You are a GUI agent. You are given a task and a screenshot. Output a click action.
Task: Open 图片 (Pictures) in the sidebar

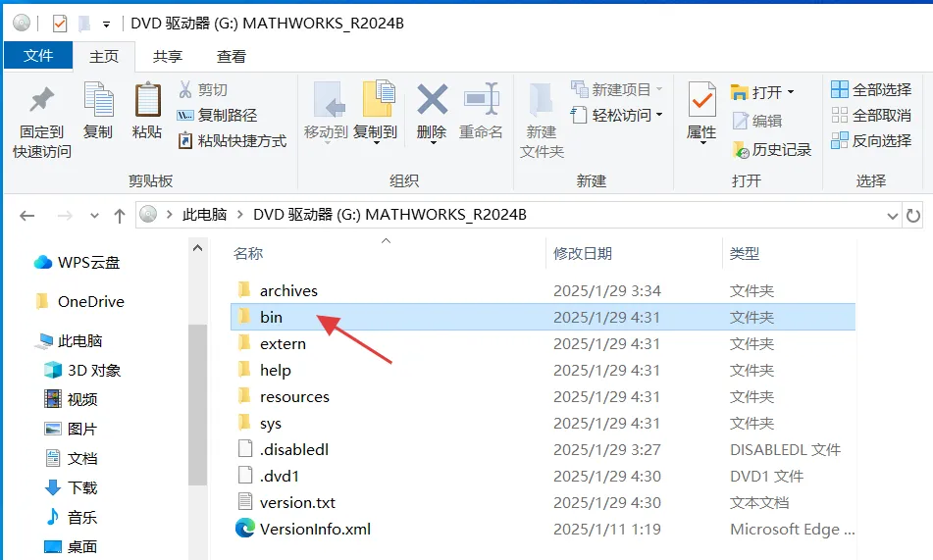[71, 429]
